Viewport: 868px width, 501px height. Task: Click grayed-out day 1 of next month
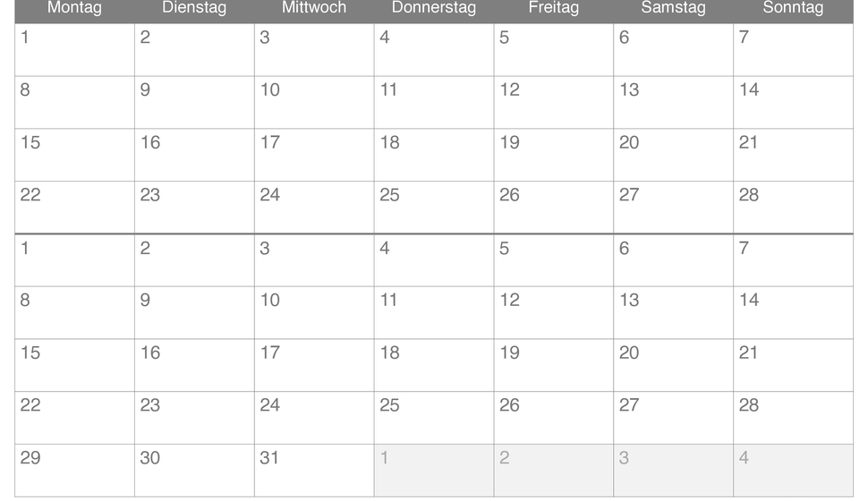434,471
